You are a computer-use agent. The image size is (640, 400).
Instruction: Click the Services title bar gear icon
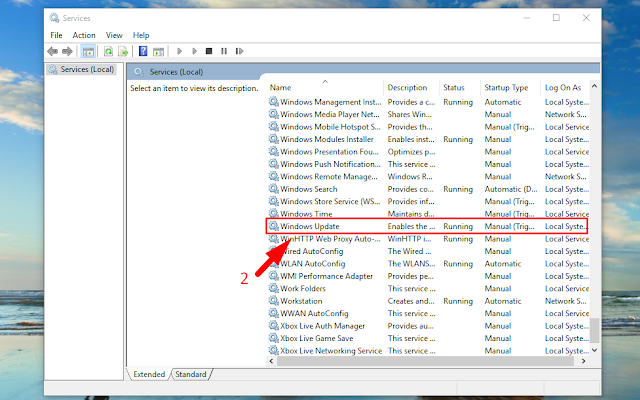pyautogui.click(x=54, y=18)
